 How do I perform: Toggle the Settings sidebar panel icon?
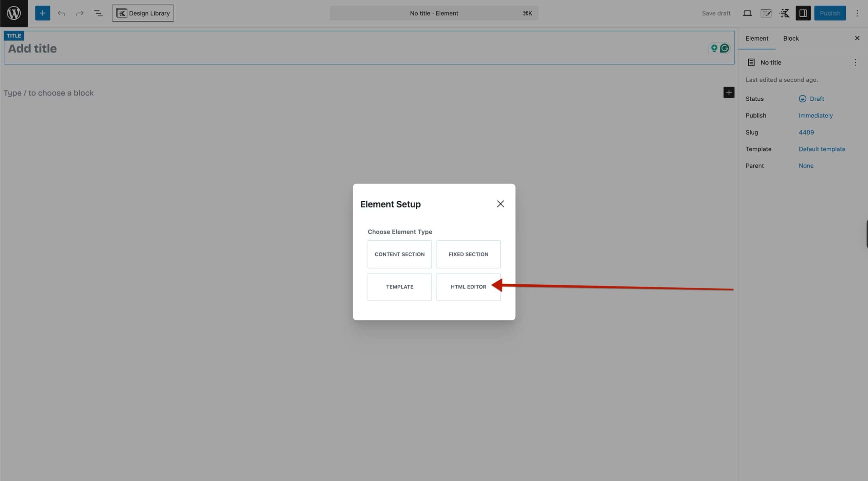pos(803,13)
